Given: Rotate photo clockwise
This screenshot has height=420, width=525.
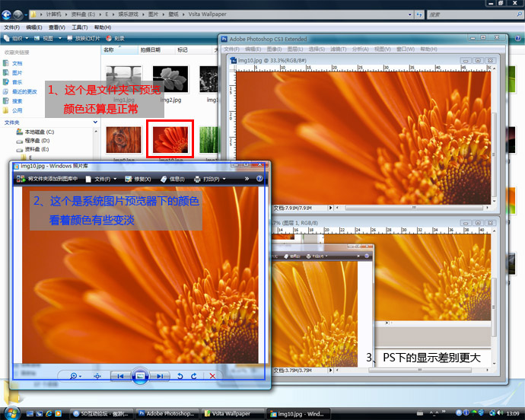Looking at the screenshot, I should [x=194, y=376].
